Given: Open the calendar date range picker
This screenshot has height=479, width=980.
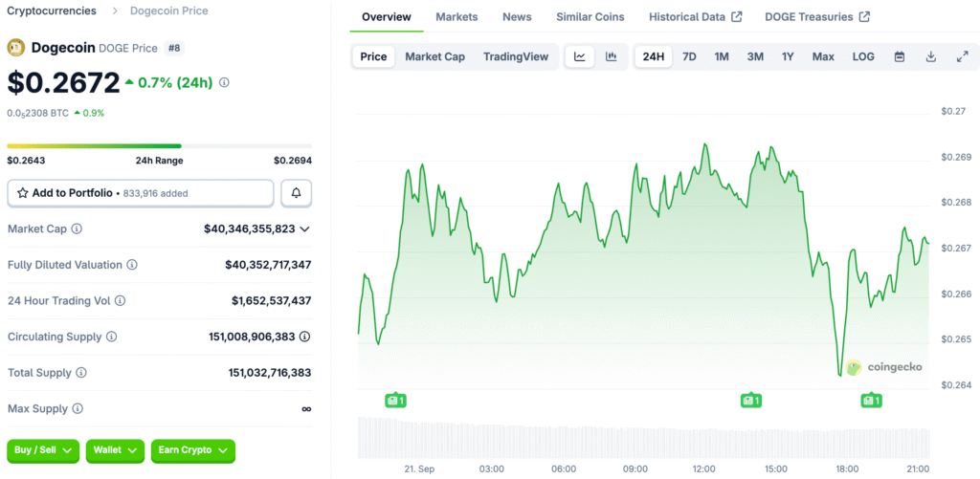Looking at the screenshot, I should click(x=900, y=56).
